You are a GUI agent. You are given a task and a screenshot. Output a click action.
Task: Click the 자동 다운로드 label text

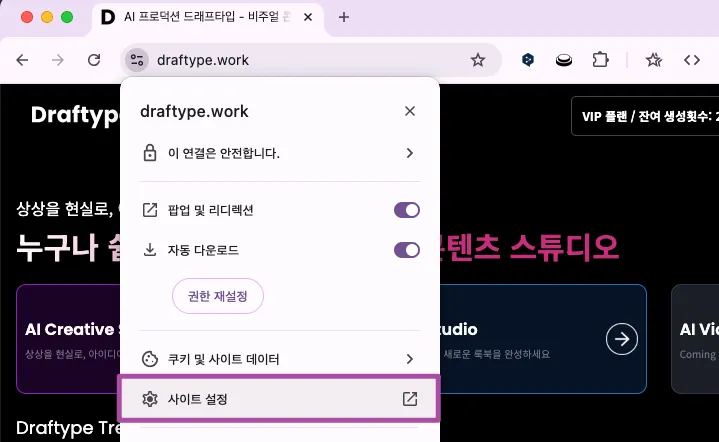(203, 250)
